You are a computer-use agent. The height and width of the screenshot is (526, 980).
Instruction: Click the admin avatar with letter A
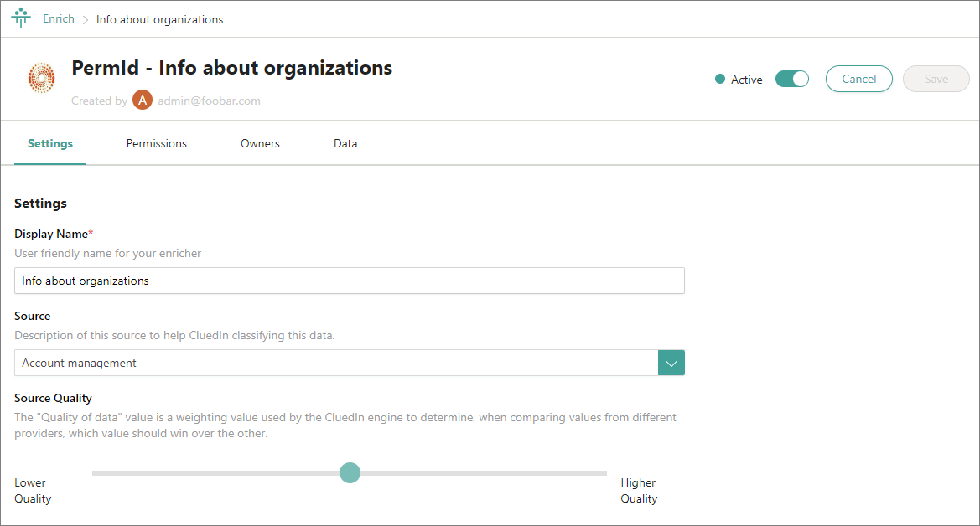(x=143, y=101)
